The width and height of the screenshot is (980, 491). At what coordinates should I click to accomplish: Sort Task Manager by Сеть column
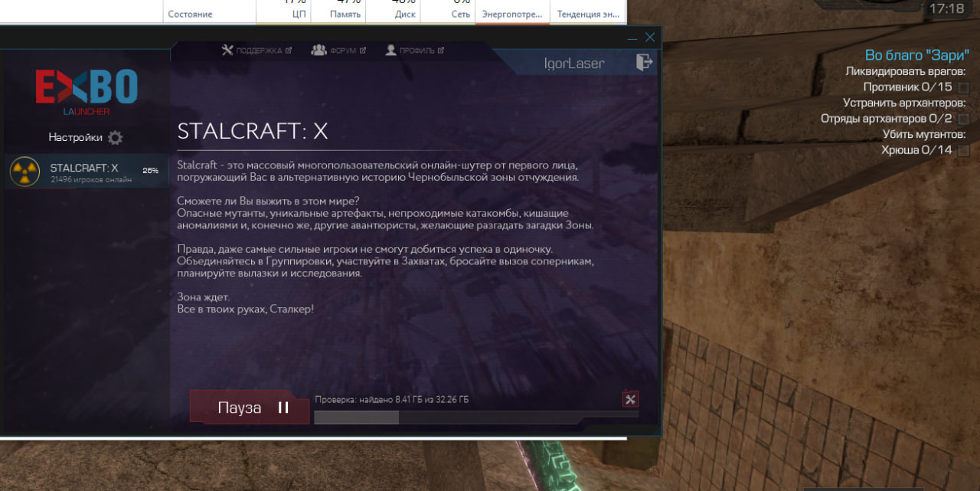click(461, 14)
